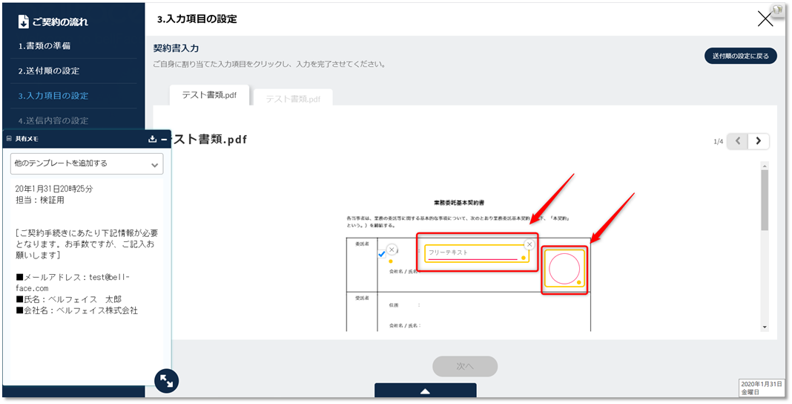Select the circular seal stamp field

[564, 268]
